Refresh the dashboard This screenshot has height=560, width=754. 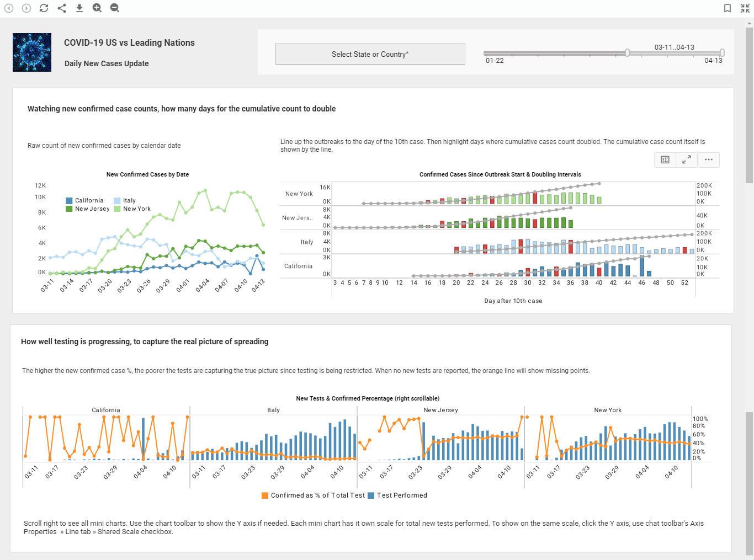(44, 8)
